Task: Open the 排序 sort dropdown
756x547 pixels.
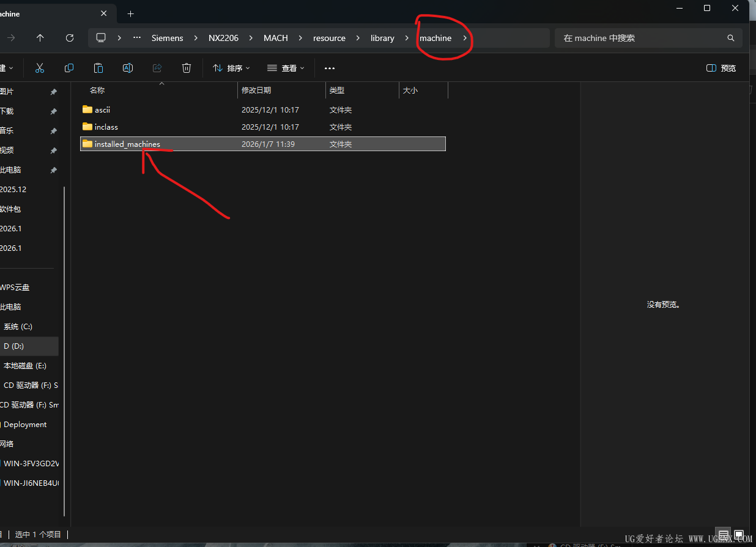Action: click(231, 68)
